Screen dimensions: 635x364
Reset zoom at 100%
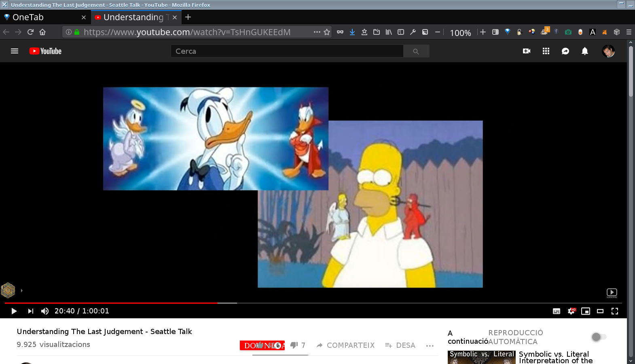click(x=460, y=33)
